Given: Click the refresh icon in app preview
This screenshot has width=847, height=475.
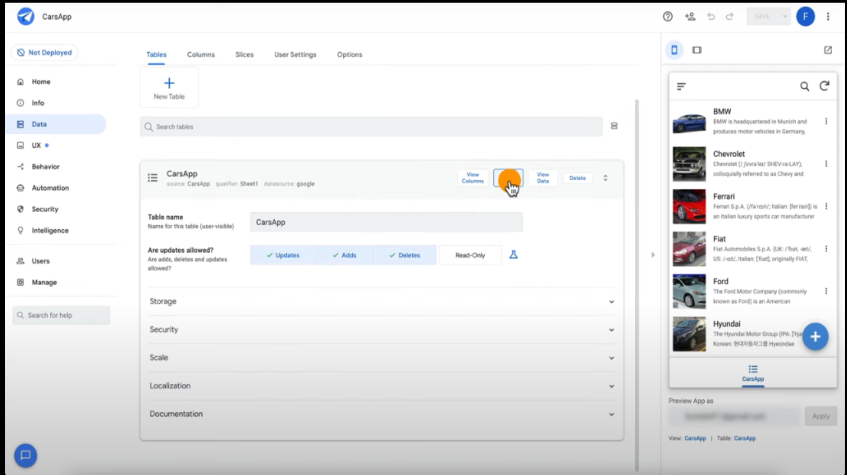Looking at the screenshot, I should click(825, 86).
